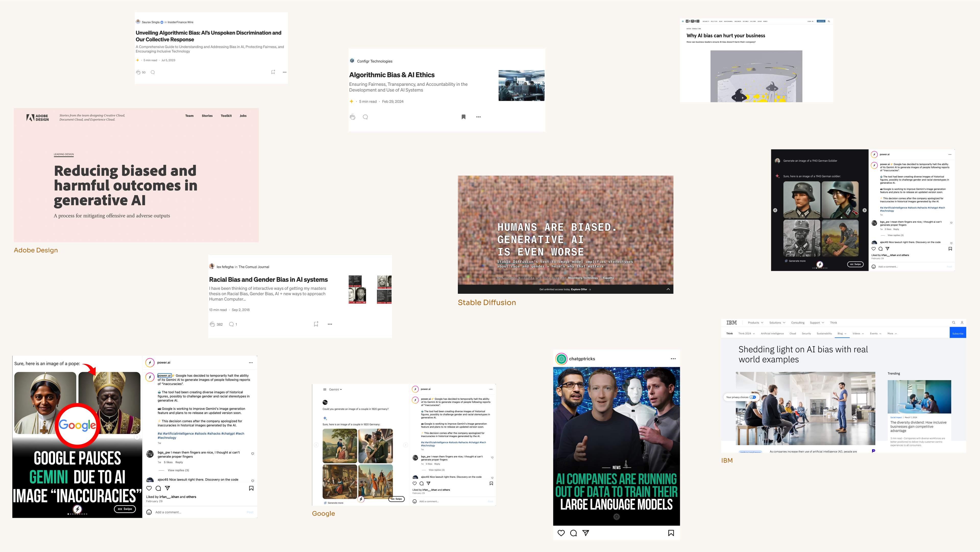Open comments on Unveiling Algorithmic Bias article
This screenshot has width=980, height=552.
(x=153, y=72)
